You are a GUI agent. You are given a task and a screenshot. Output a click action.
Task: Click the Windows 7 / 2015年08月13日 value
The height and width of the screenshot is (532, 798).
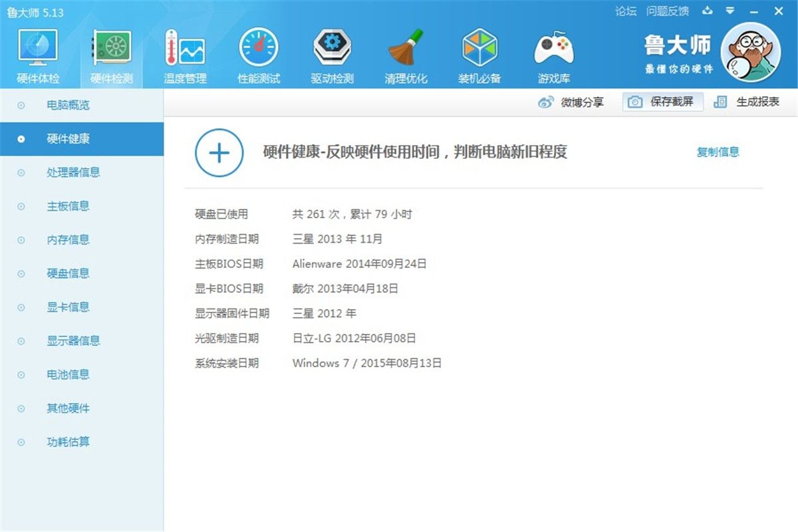(367, 363)
